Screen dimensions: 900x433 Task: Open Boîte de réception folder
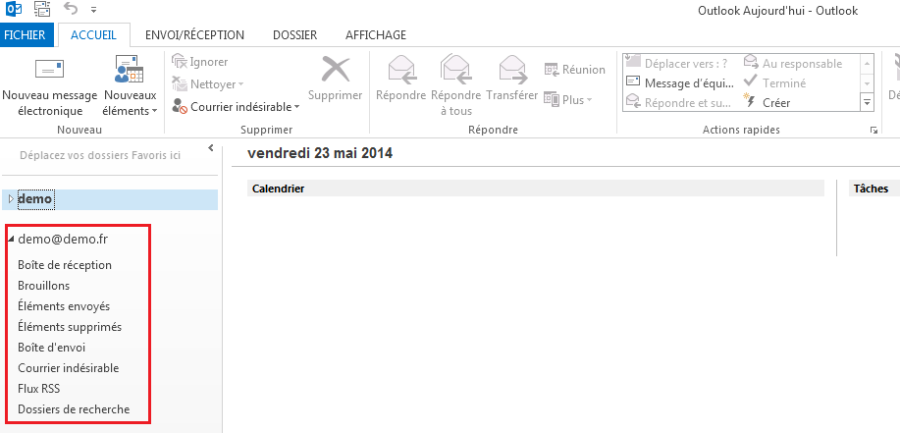pyautogui.click(x=65, y=265)
